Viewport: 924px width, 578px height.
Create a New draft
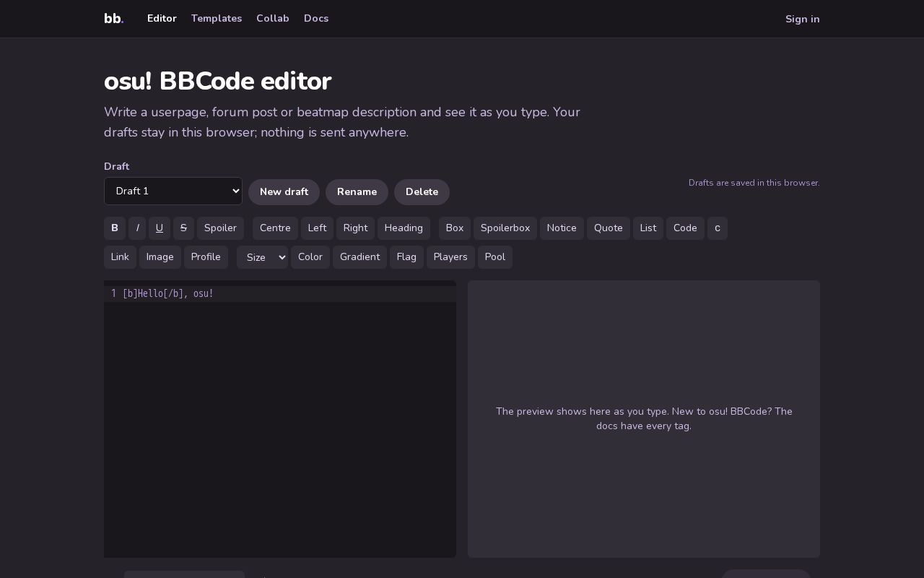tap(284, 192)
